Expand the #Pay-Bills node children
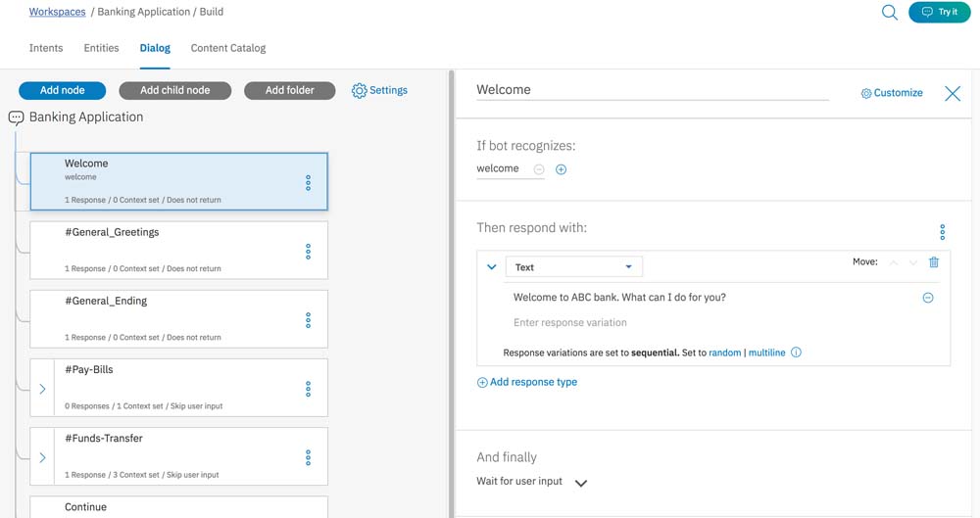 [42, 389]
